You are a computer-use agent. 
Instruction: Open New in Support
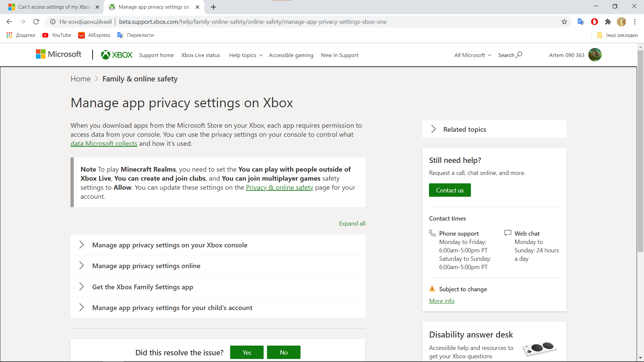click(339, 55)
